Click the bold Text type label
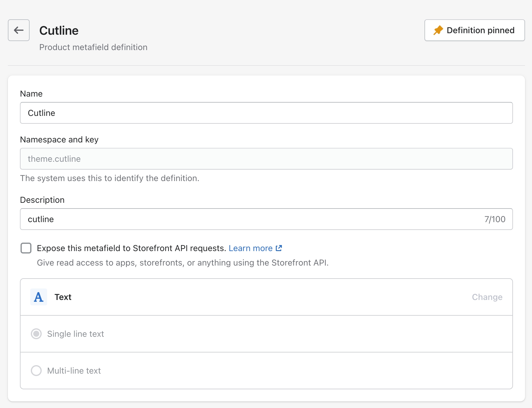Screen dimensions: 532x408 (63, 297)
